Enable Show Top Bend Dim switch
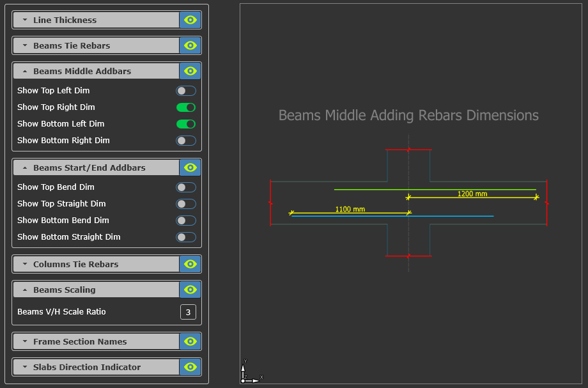Image resolution: width=588 pixels, height=388 pixels. [186, 187]
